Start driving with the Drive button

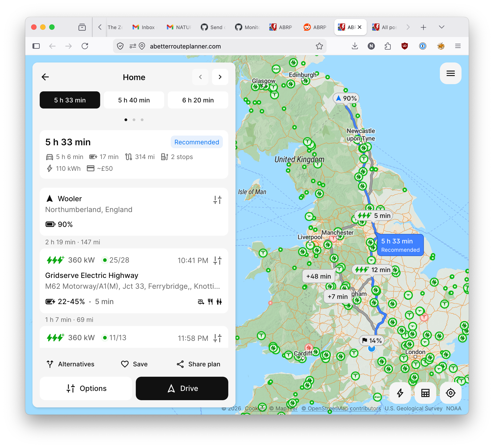(182, 388)
